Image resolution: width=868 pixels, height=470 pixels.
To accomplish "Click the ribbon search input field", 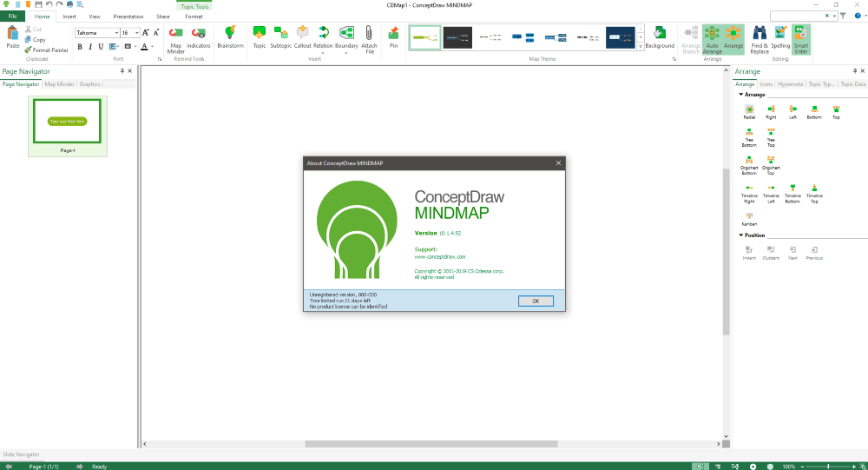I will [x=797, y=17].
